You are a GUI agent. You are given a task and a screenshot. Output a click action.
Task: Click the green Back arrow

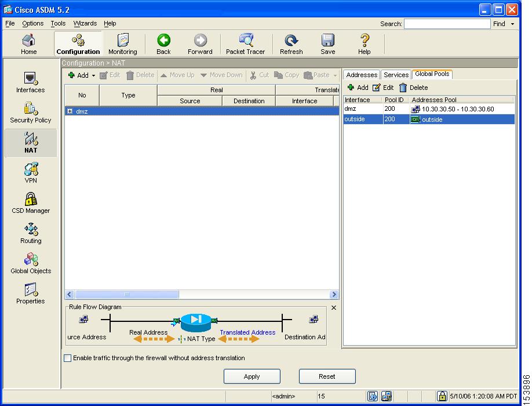coord(163,44)
